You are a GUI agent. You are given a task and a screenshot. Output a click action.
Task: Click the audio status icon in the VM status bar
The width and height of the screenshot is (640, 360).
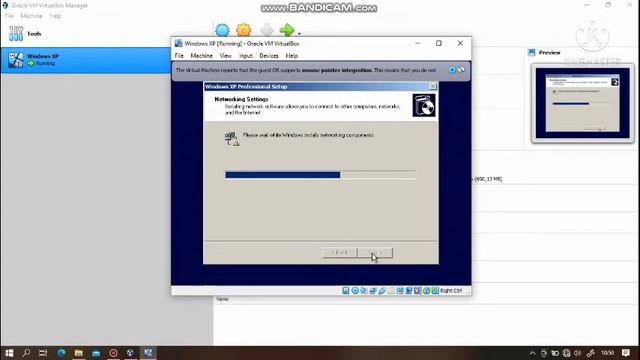364,291
